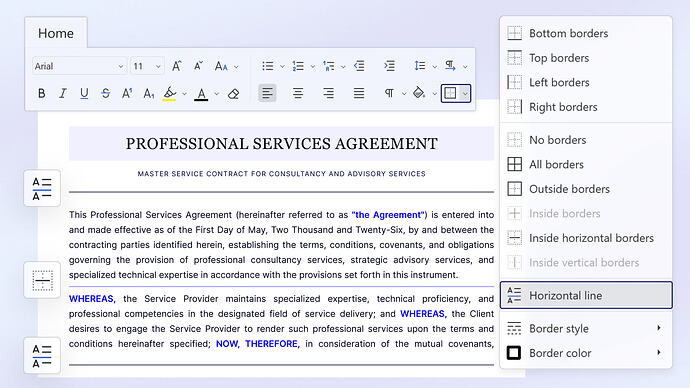Align text right
Screen dimensions: 690x388
click(328, 93)
